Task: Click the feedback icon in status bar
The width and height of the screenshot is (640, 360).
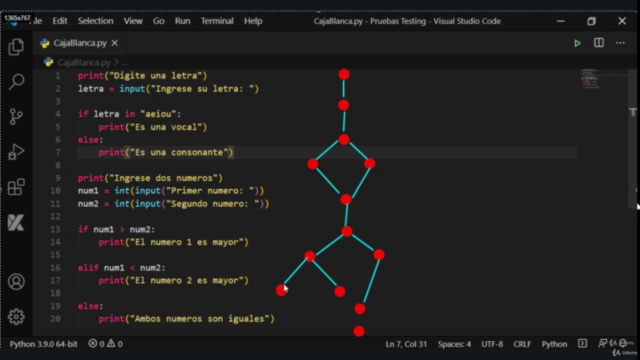Action: [602, 344]
